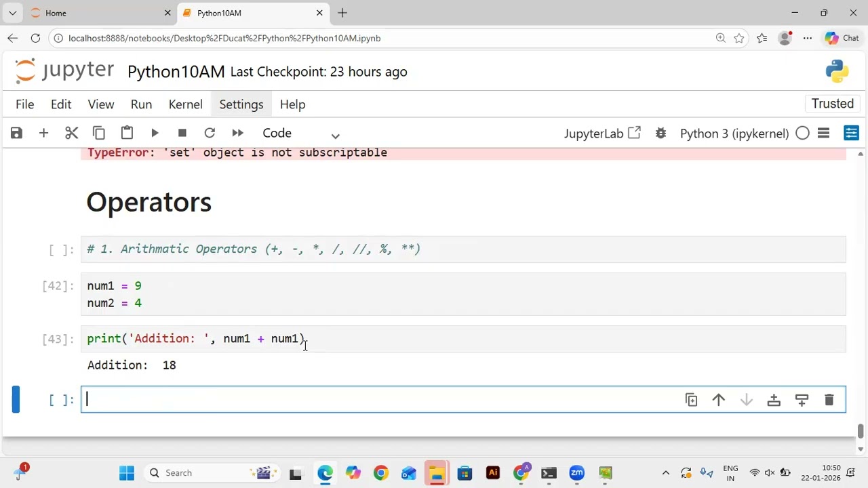This screenshot has width=868, height=488.
Task: Open the browser favorites list icon
Action: tap(762, 38)
